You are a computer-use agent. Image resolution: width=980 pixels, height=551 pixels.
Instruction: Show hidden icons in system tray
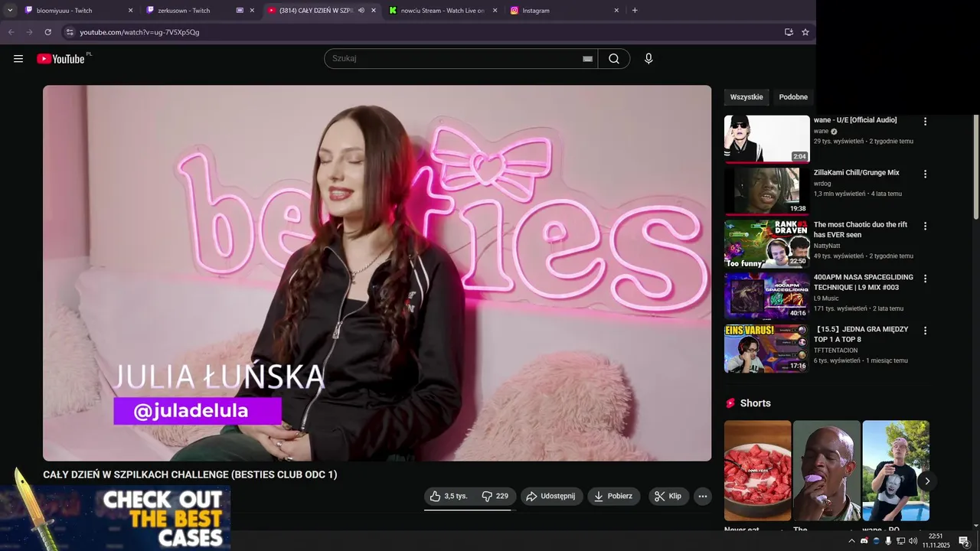pyautogui.click(x=851, y=541)
